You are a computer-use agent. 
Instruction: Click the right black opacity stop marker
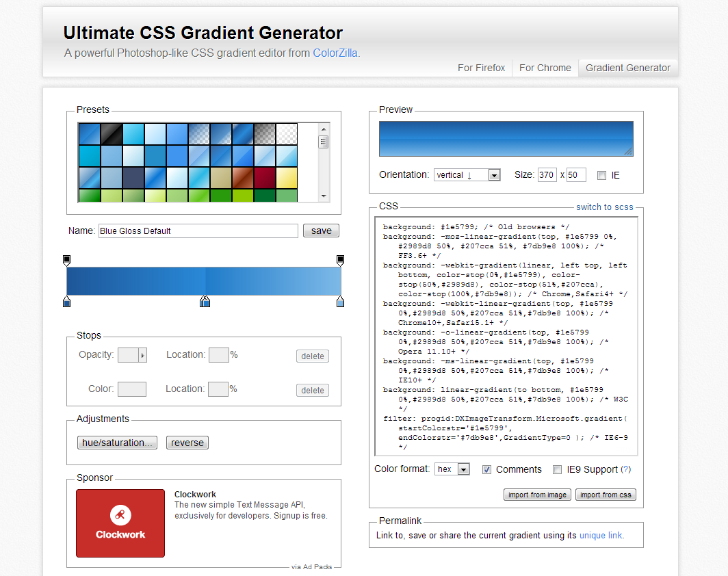tap(340, 261)
